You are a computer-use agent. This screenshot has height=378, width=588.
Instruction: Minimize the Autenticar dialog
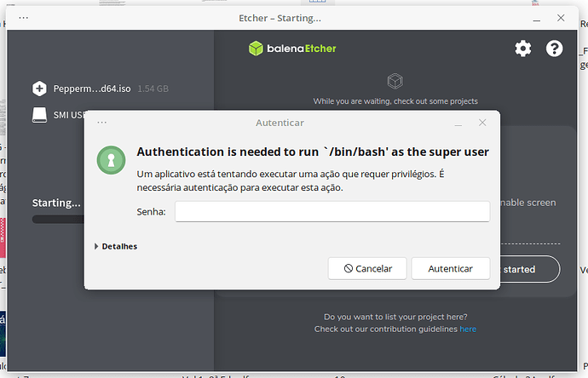pos(458,123)
